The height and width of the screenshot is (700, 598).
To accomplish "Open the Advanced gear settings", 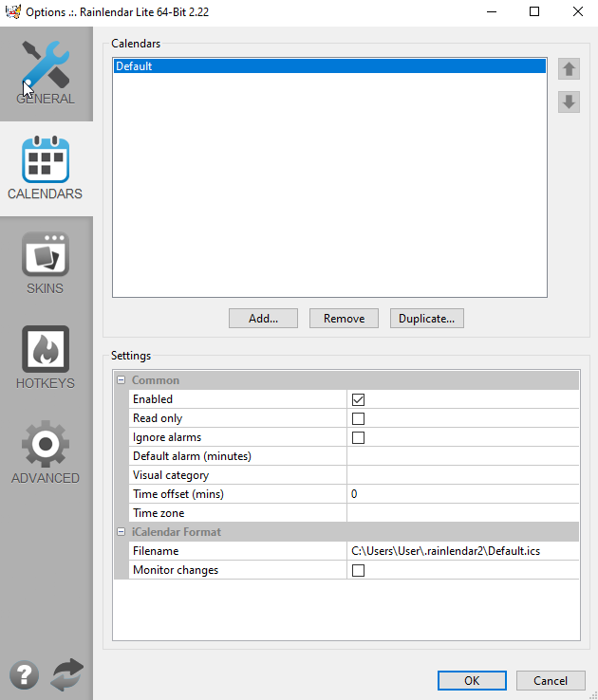I will tap(46, 451).
